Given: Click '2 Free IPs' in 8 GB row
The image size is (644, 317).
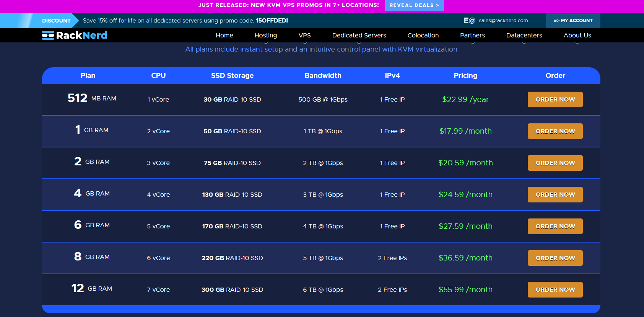Looking at the screenshot, I should (392, 258).
